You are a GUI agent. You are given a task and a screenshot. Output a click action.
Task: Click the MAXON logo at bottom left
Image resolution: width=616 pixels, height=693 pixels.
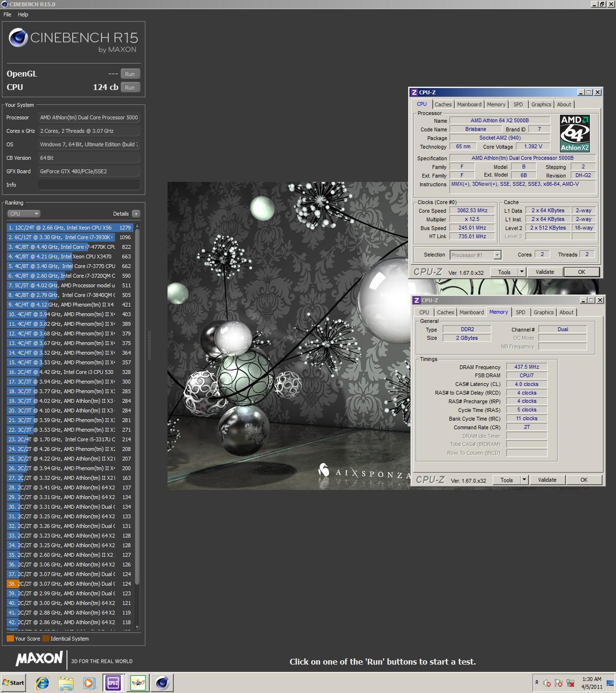point(39,659)
